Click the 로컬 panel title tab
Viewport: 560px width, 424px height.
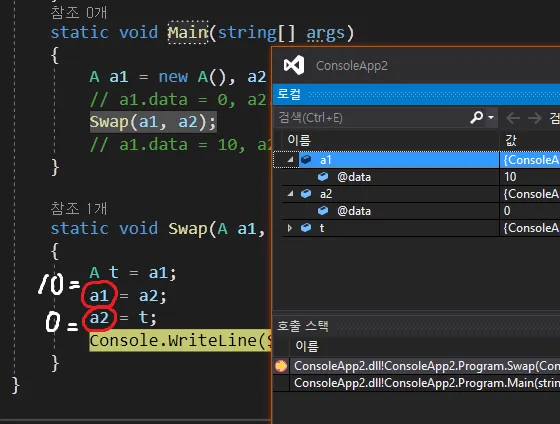289,94
